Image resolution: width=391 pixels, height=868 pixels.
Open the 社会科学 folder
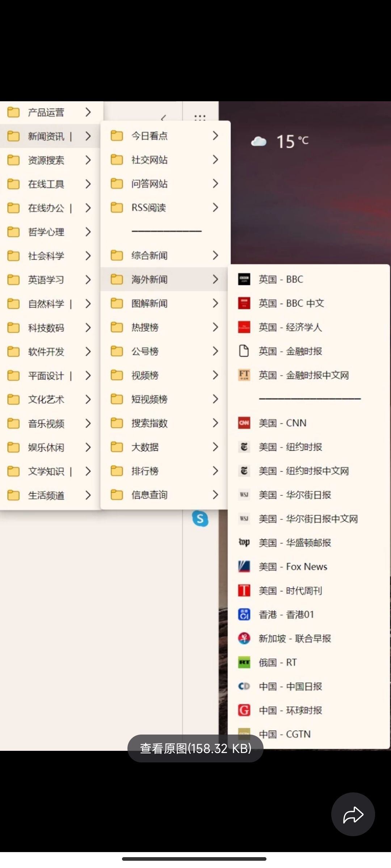click(x=50, y=256)
